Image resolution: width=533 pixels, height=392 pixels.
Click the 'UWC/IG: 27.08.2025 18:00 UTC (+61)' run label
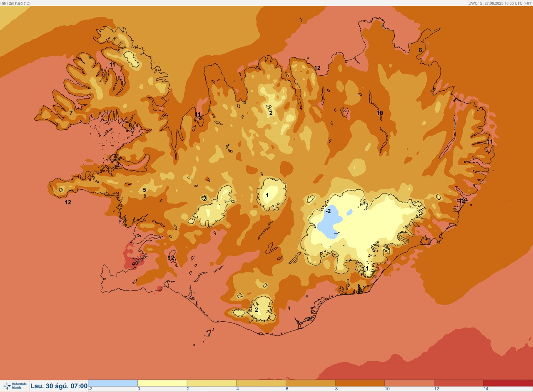coord(500,3)
